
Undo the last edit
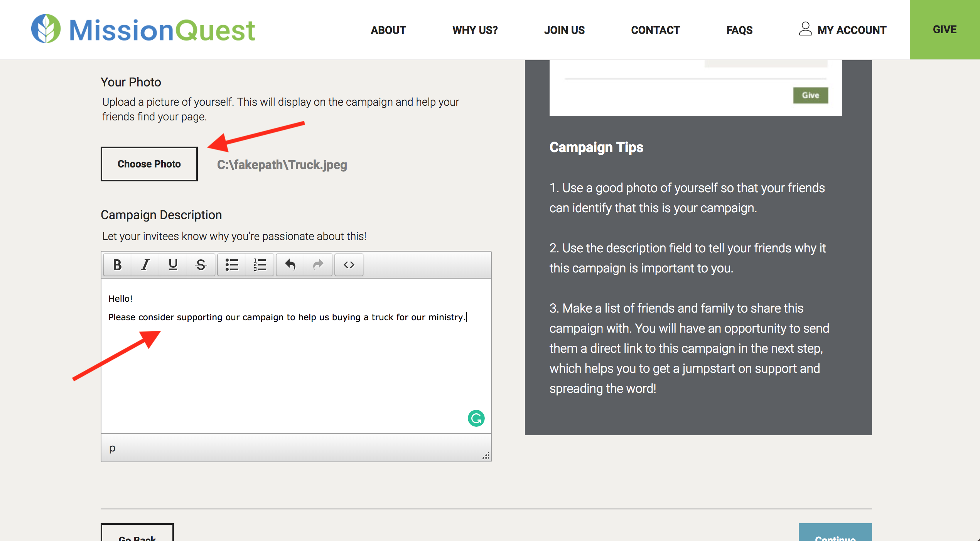point(290,265)
